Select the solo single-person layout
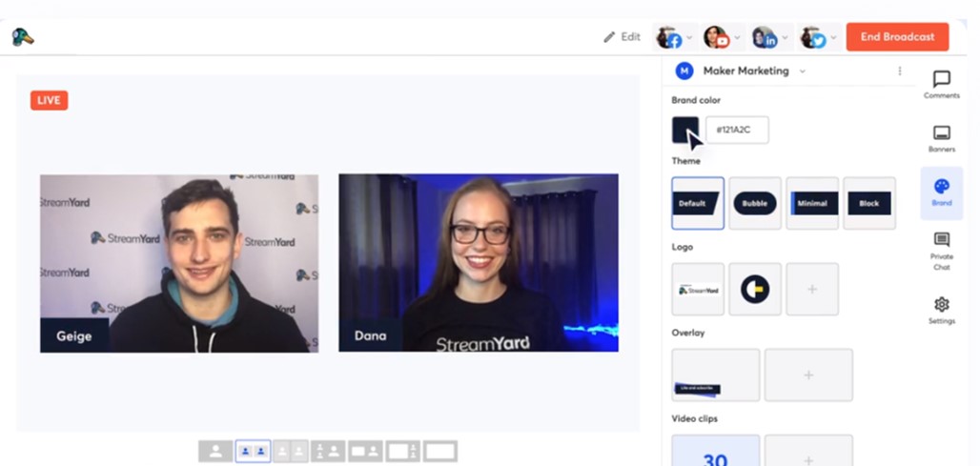The image size is (980, 466). (x=215, y=451)
